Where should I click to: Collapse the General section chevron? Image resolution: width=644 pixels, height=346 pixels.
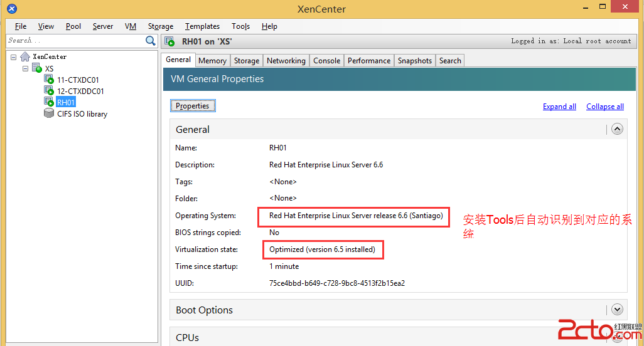(617, 129)
